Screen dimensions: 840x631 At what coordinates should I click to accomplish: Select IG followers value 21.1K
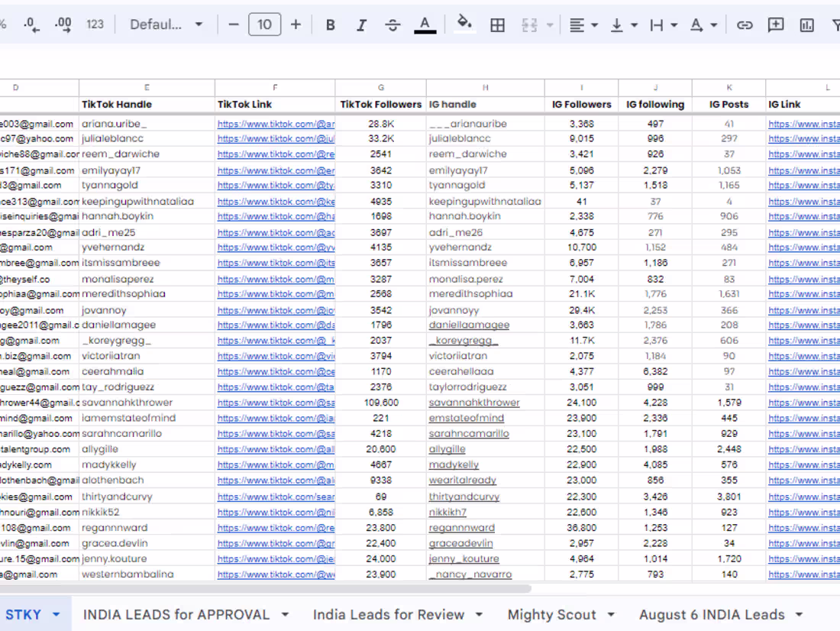pyautogui.click(x=581, y=294)
